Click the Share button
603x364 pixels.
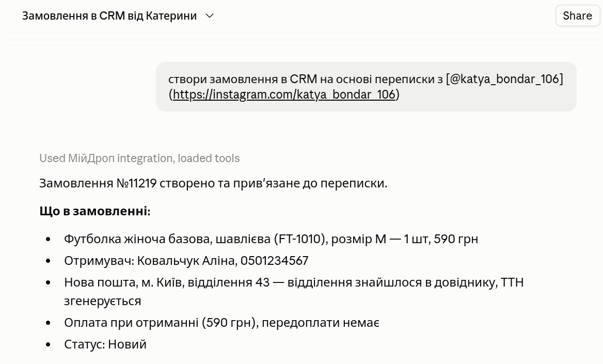coord(577,16)
